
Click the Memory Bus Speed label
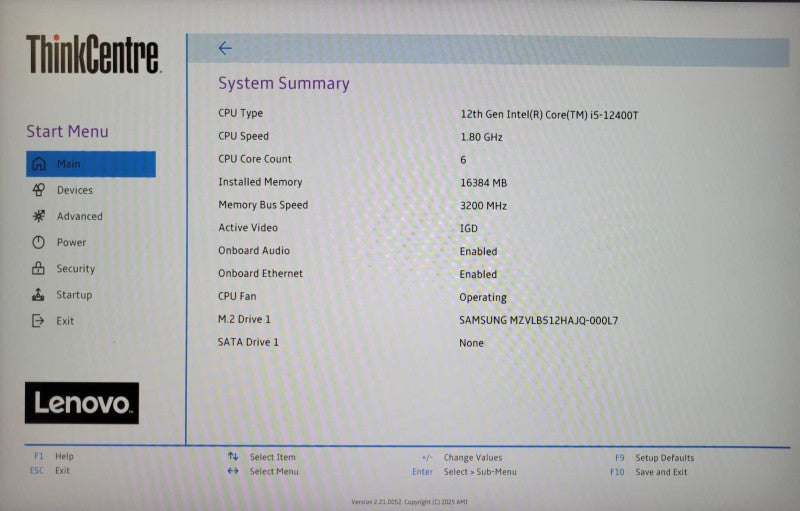[263, 205]
